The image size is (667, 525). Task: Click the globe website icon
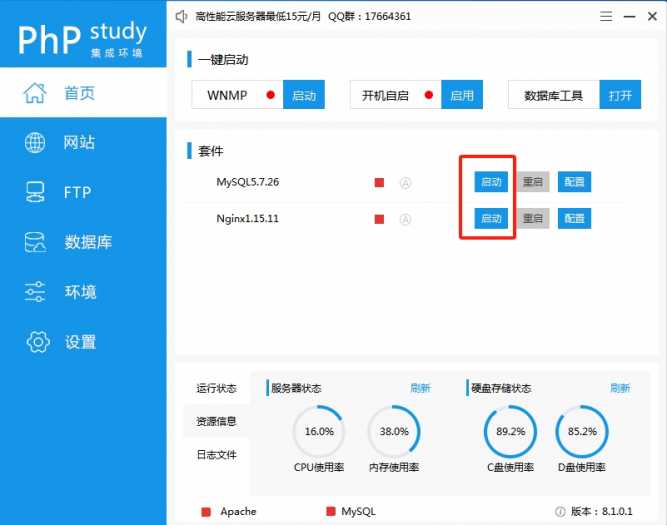point(35,142)
